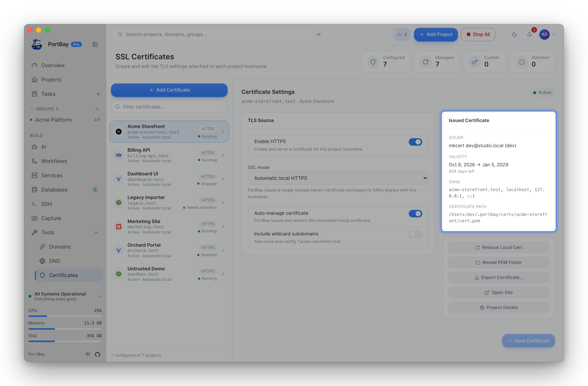The height and width of the screenshot is (386, 588).
Task: Toggle Include wildcard subdomains switch
Action: click(x=415, y=234)
